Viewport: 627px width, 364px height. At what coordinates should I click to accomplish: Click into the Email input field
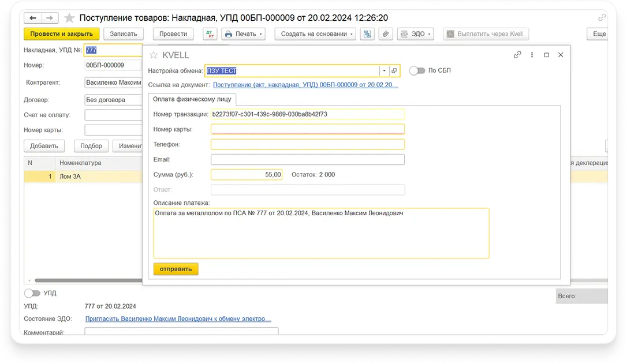pyautogui.click(x=307, y=160)
